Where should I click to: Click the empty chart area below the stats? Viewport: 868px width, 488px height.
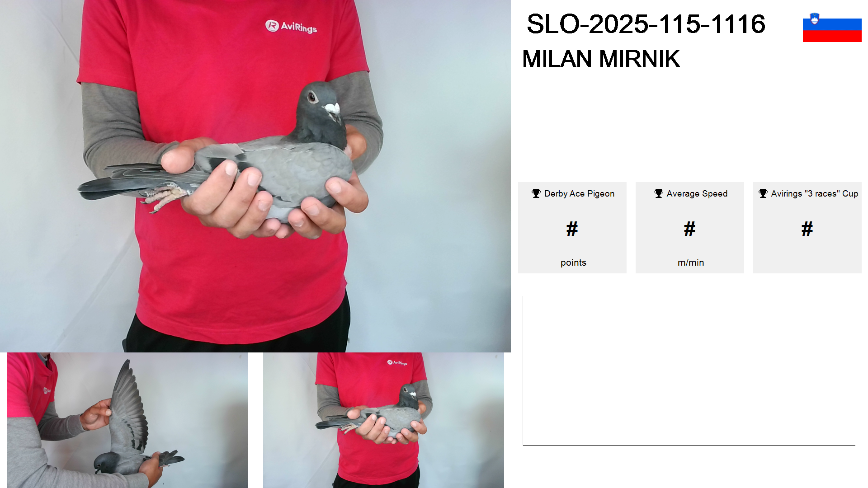coord(689,371)
